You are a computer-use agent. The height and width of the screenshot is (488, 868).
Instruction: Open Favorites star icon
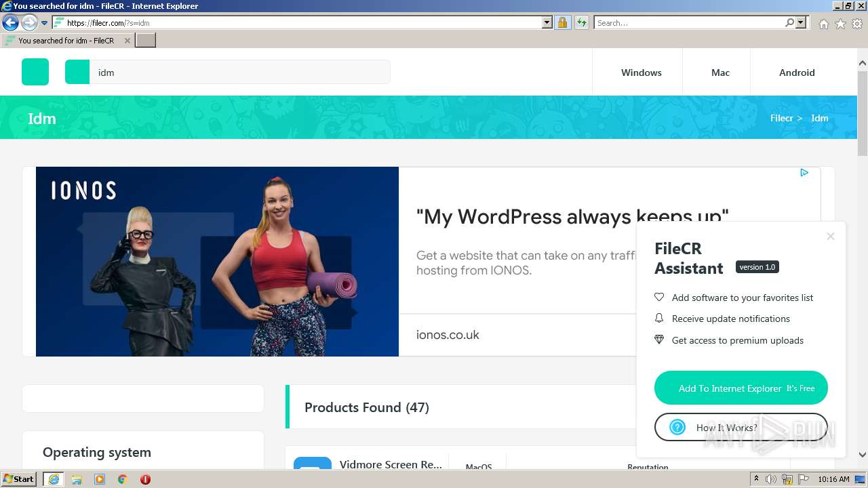(x=840, y=24)
